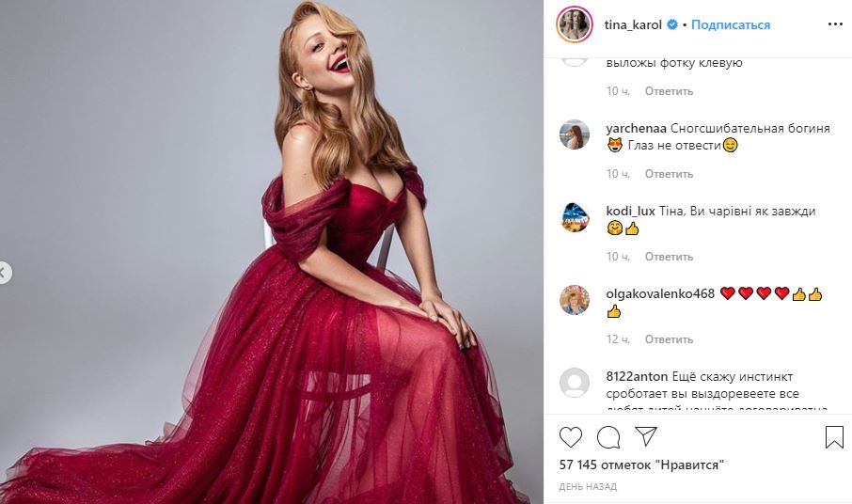Follow account via Подписаться button
852x504 pixels.
(x=732, y=25)
